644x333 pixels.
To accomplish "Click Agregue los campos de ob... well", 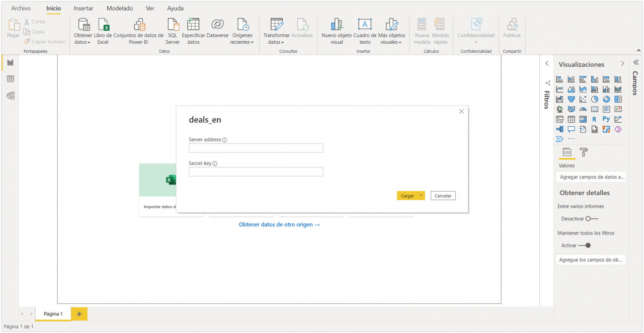I will (591, 260).
